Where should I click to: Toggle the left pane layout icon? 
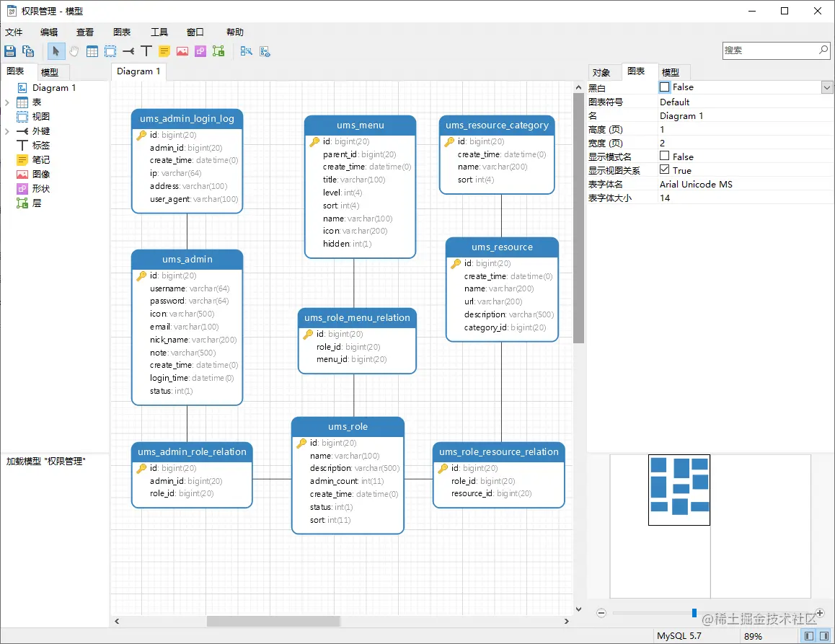coord(809,636)
